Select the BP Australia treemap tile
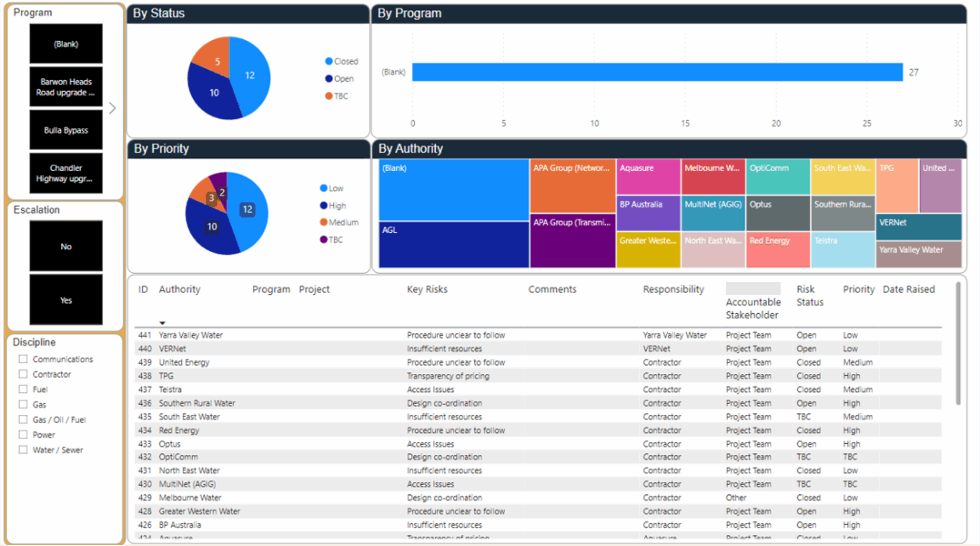Viewport: 980px width, 546px height. (x=648, y=213)
